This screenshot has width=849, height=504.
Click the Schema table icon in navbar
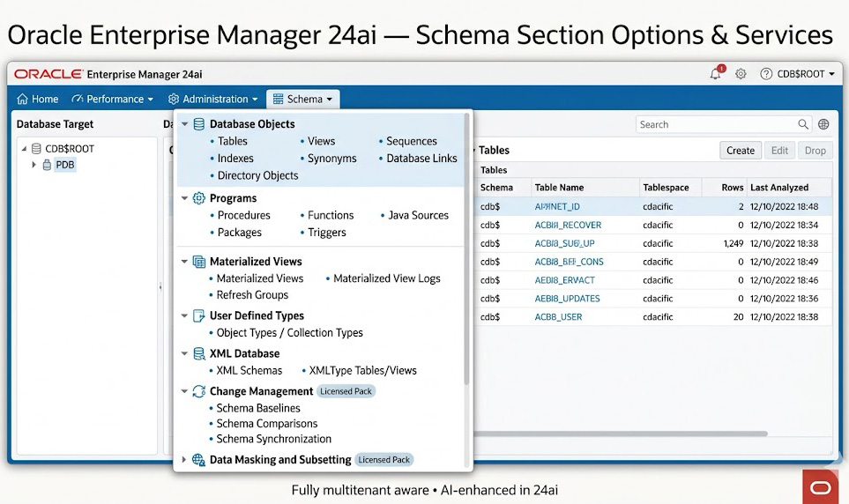[278, 99]
